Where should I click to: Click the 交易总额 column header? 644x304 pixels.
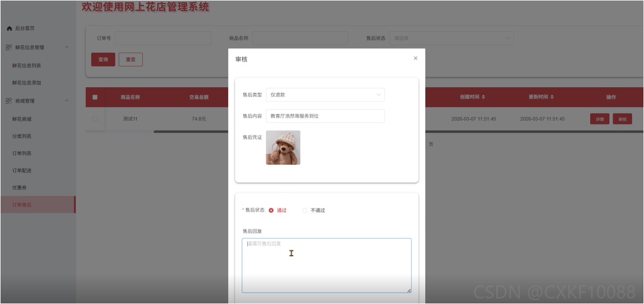tap(199, 97)
